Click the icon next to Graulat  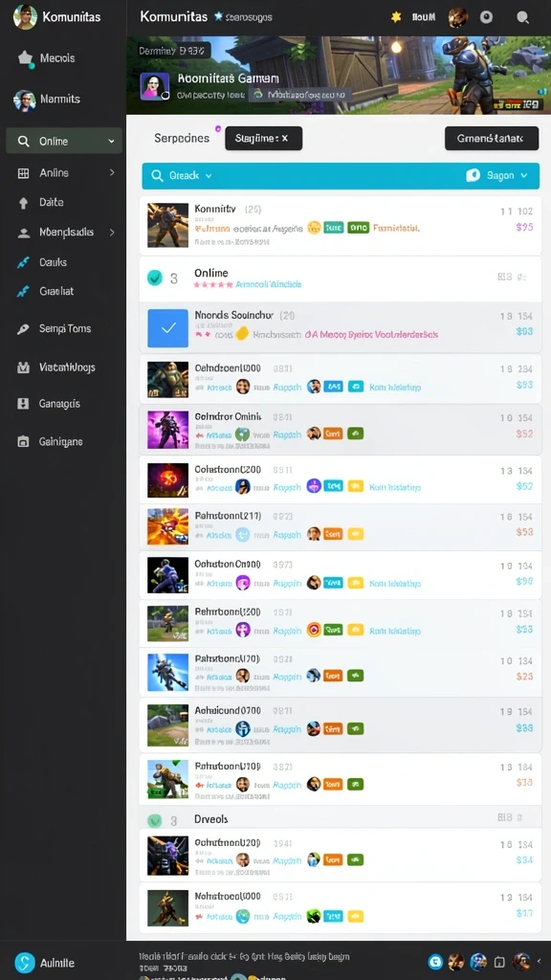[23, 291]
